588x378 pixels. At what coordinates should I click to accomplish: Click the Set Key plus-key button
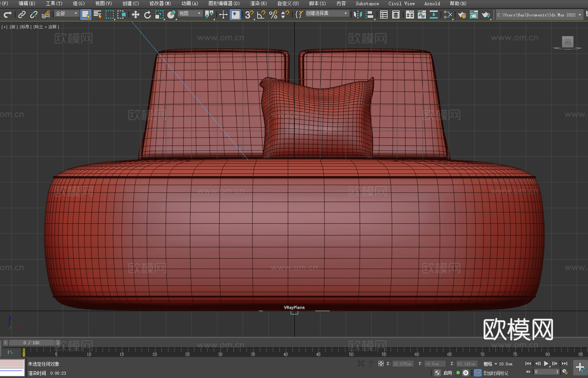(580, 368)
